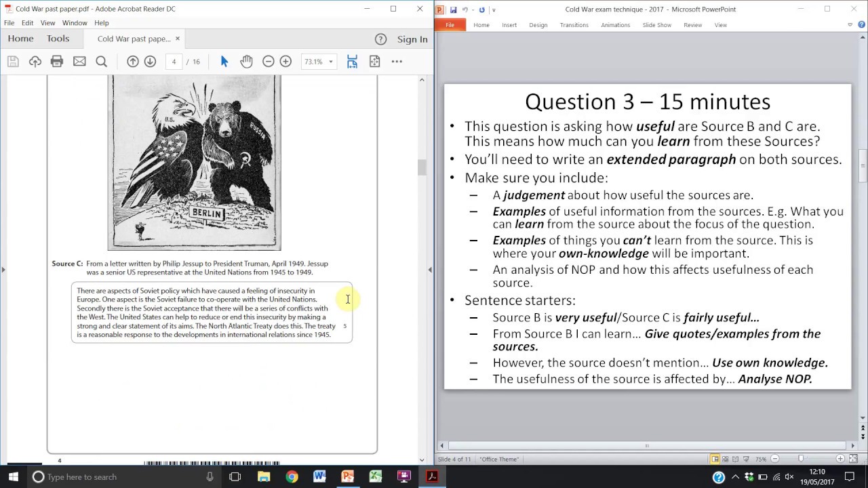Switch to PowerPoint Design ribbon tab
Image resolution: width=868 pixels, height=488 pixels.
tap(538, 25)
